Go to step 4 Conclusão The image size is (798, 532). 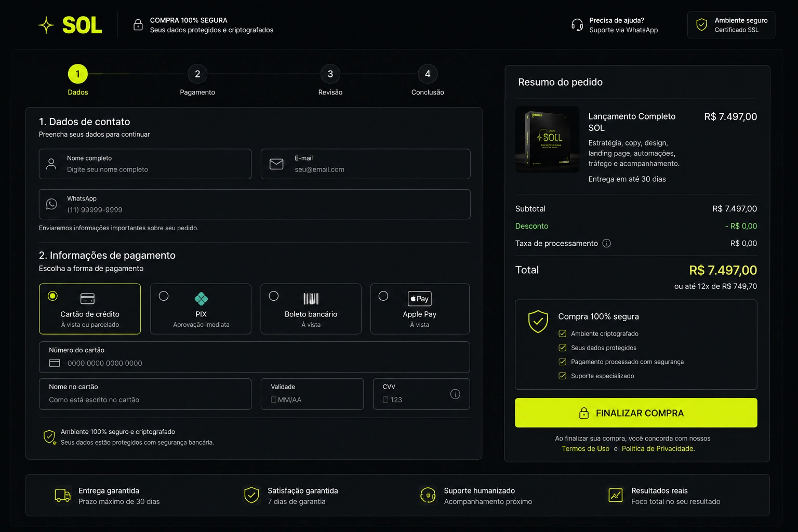point(428,74)
